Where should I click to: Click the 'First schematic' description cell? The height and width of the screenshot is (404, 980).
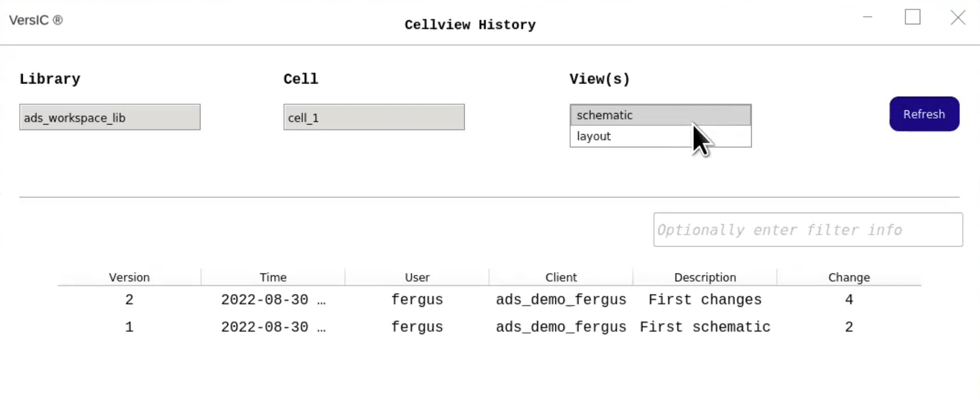pyautogui.click(x=705, y=327)
